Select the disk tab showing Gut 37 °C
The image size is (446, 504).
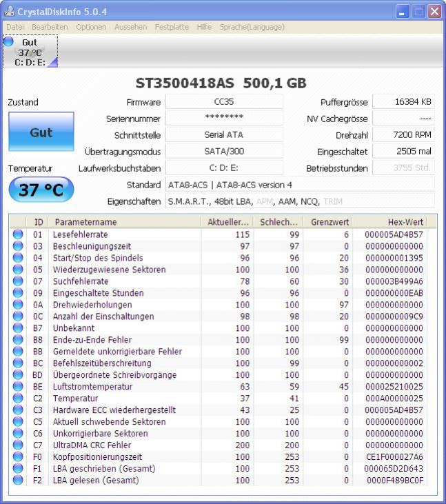(30, 52)
